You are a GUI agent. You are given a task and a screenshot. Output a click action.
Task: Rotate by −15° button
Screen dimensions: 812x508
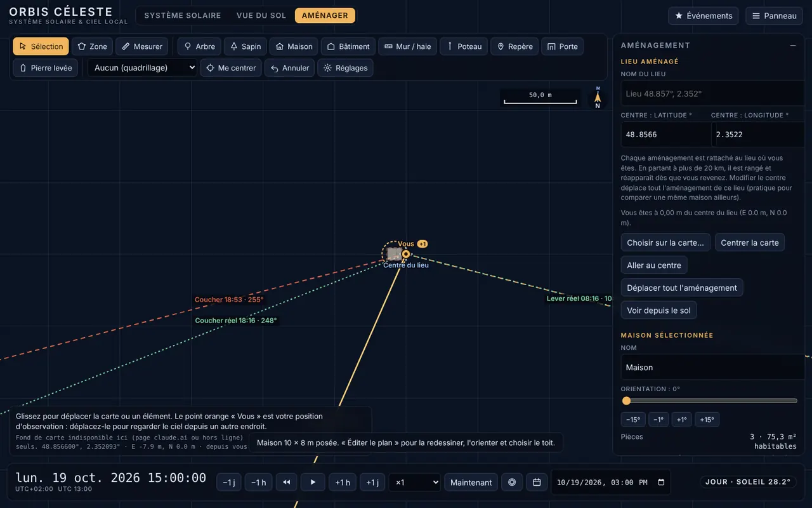tap(633, 420)
